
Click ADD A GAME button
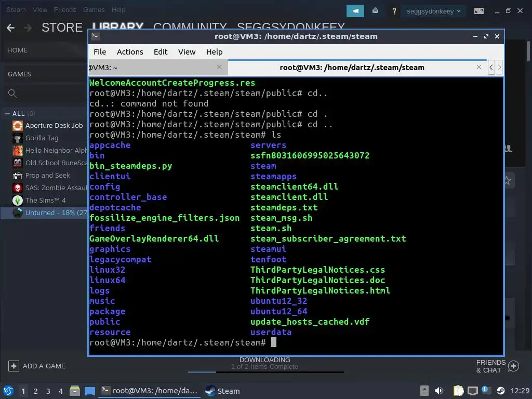37,366
